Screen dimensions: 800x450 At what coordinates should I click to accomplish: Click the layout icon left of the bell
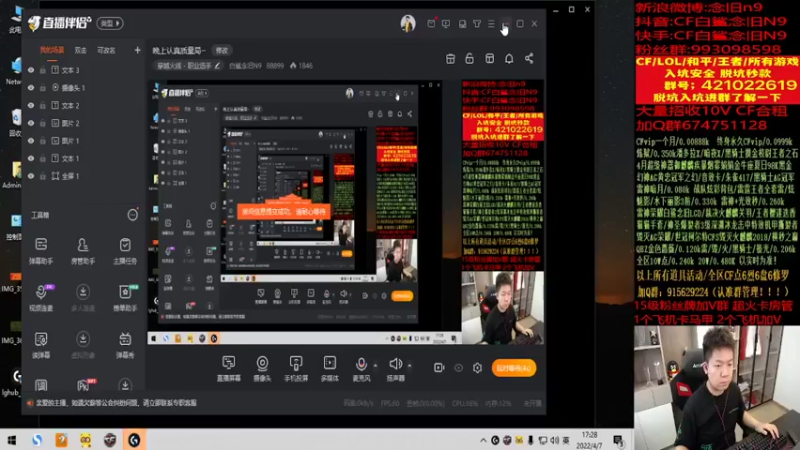pos(490,59)
